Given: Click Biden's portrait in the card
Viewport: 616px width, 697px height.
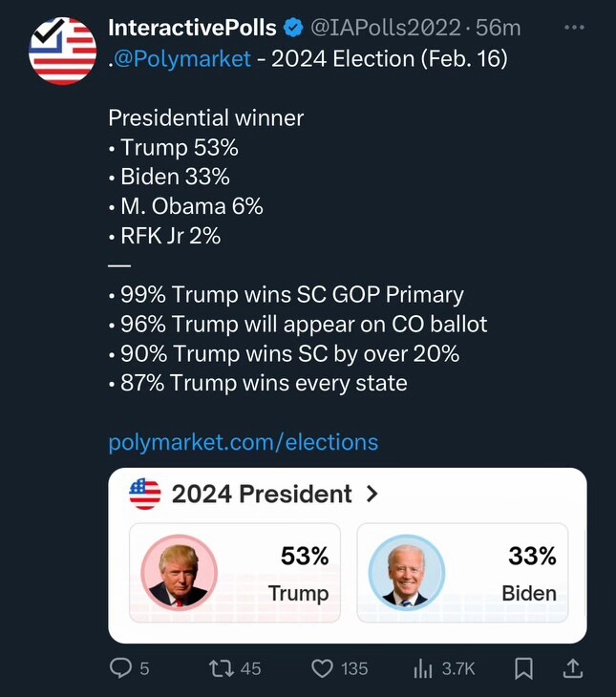Looking at the screenshot, I should 406,573.
